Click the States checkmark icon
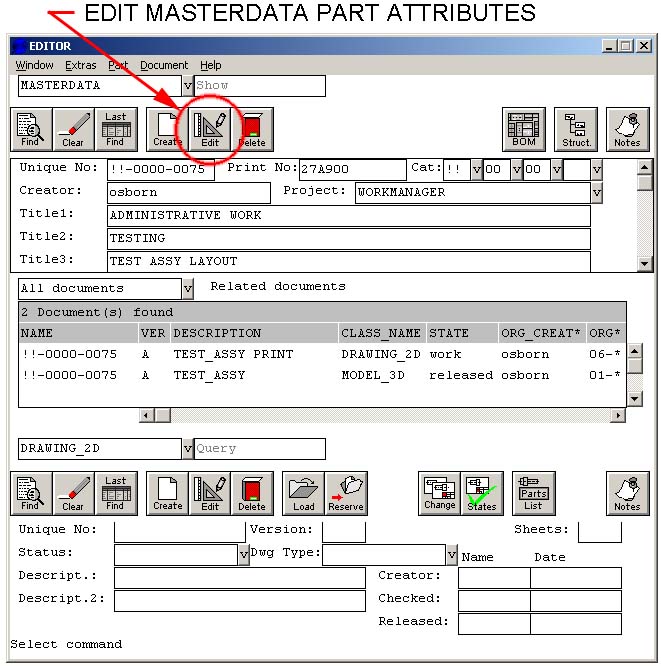This screenshot has height=666, width=661. 482,493
